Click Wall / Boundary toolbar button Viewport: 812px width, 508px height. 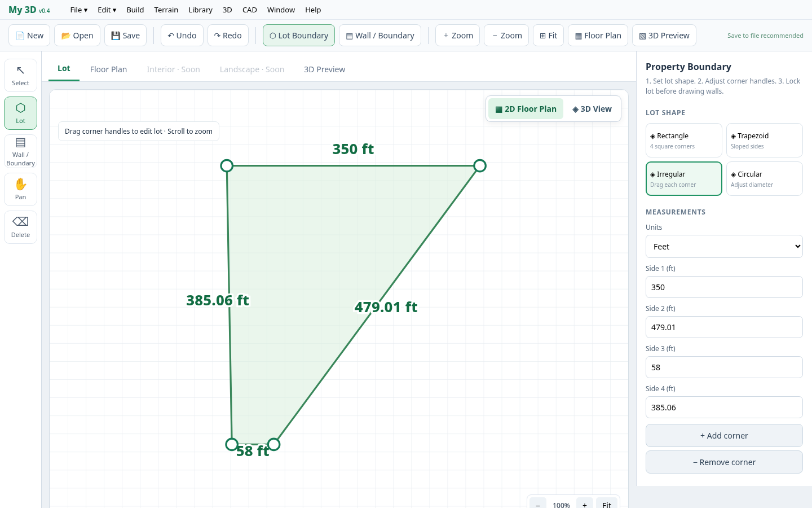(x=380, y=35)
